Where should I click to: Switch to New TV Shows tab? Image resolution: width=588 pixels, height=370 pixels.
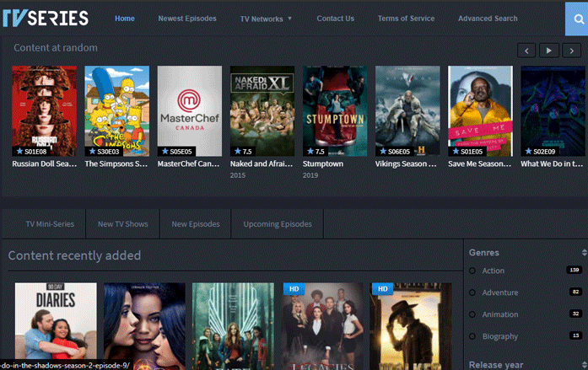tap(123, 224)
